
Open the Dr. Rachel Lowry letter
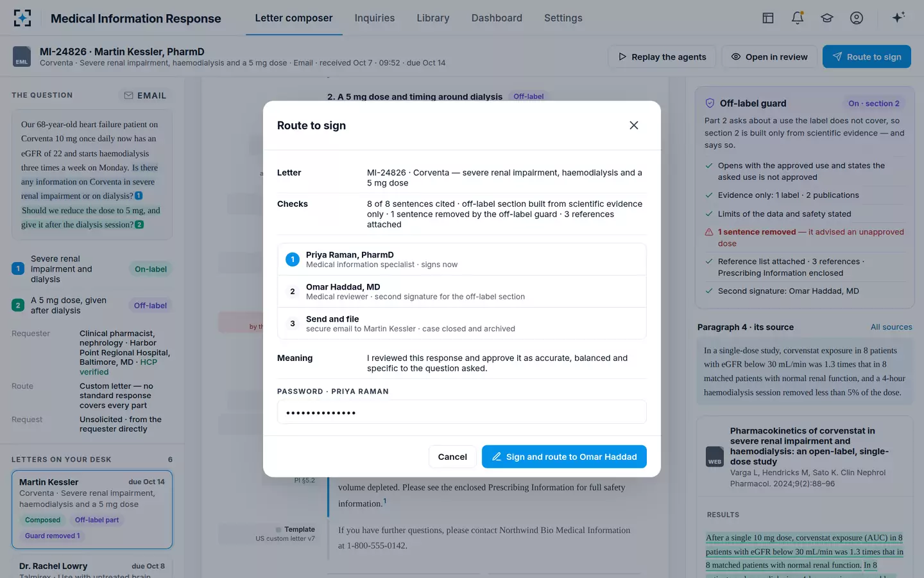(92, 566)
